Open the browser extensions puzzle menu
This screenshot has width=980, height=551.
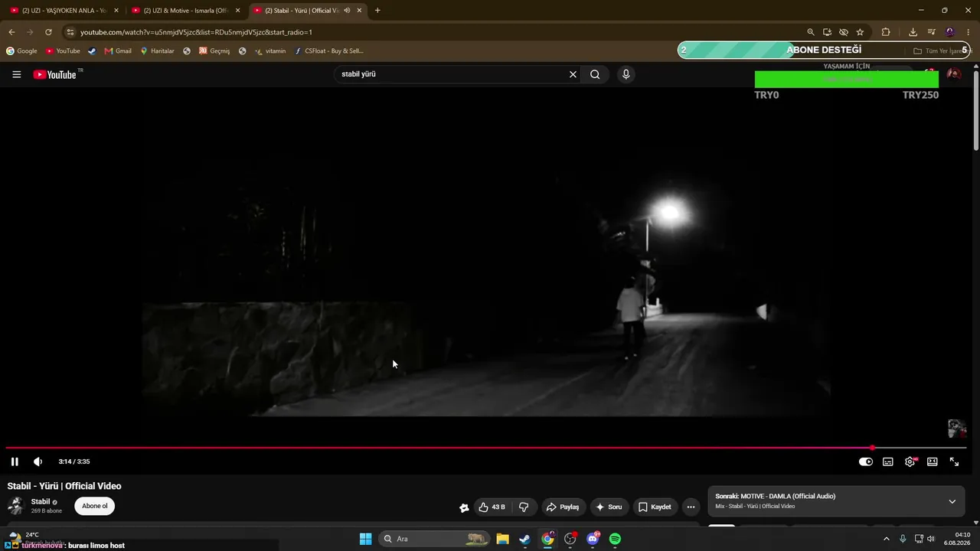point(886,32)
